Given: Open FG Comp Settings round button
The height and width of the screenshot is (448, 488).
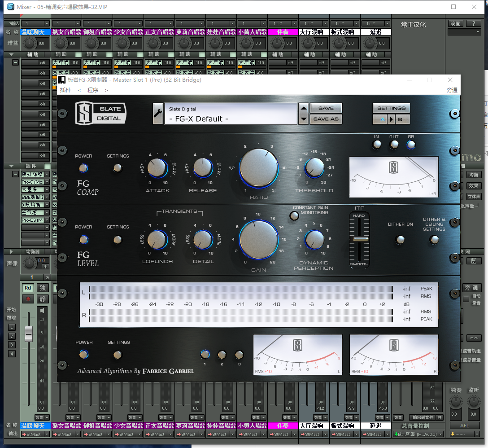Looking at the screenshot, I should coord(118,168).
